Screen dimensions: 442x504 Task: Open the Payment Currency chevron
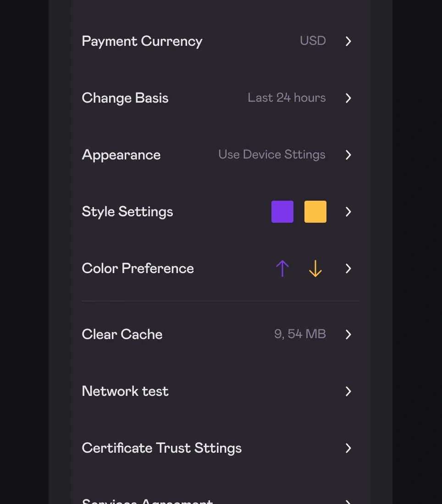tap(348, 41)
